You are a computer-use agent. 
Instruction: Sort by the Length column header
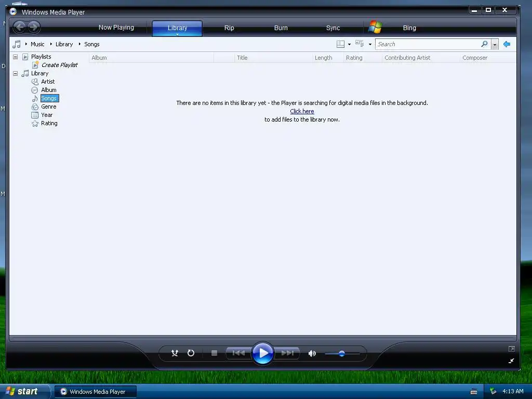coord(328,58)
